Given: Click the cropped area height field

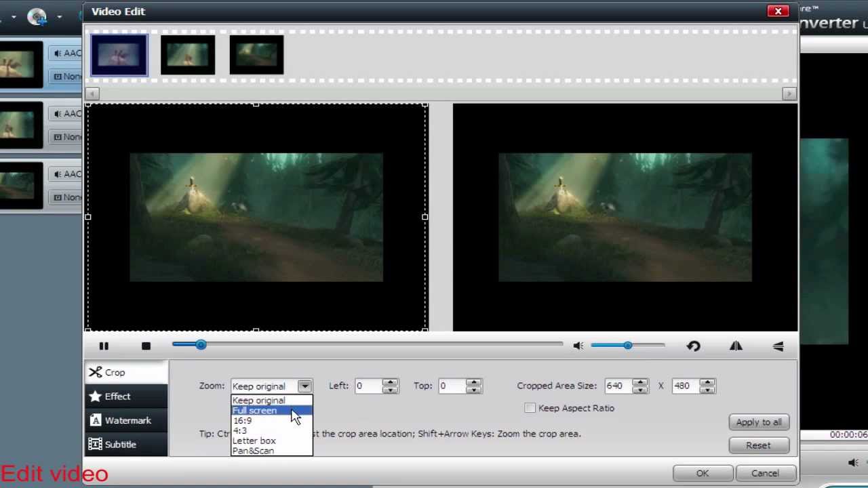Looking at the screenshot, I should [685, 386].
